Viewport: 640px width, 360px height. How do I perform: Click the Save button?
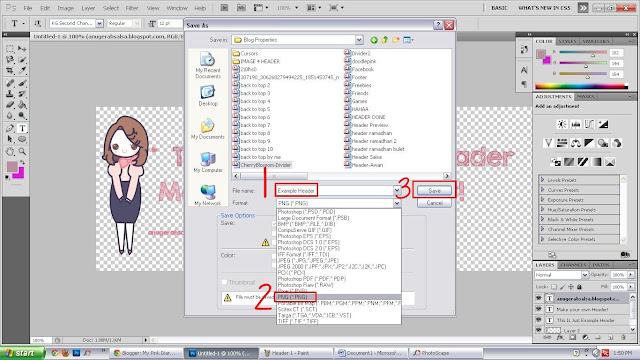434,191
